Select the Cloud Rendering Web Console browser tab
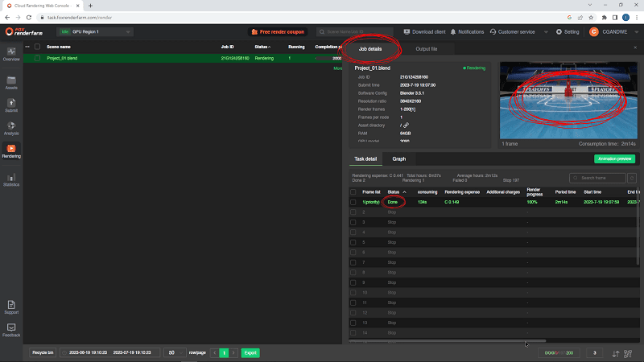This screenshot has height=362, width=644. (x=42, y=6)
